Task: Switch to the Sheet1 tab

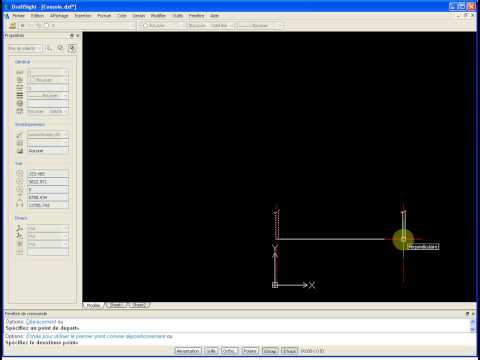Action: [115, 305]
